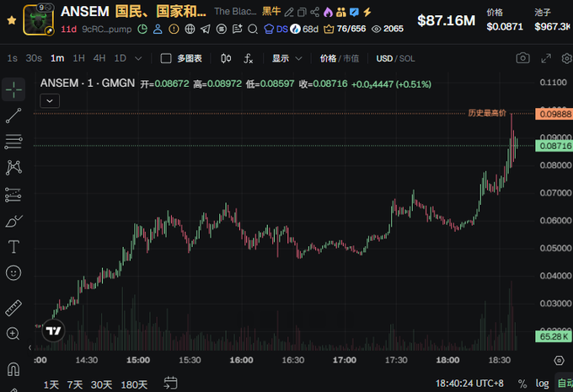This screenshot has height=392, width=573.
Task: Click the yellow lightning bolt icon
Action: tap(367, 13)
